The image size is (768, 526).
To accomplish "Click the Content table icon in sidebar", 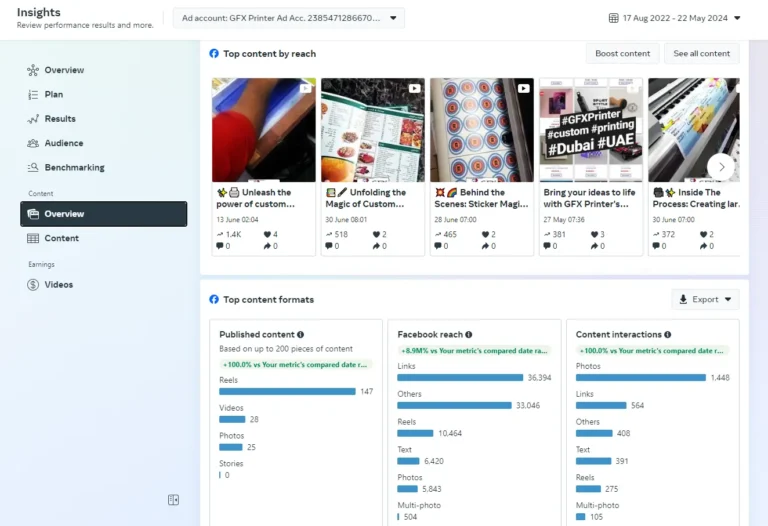I will (33, 239).
